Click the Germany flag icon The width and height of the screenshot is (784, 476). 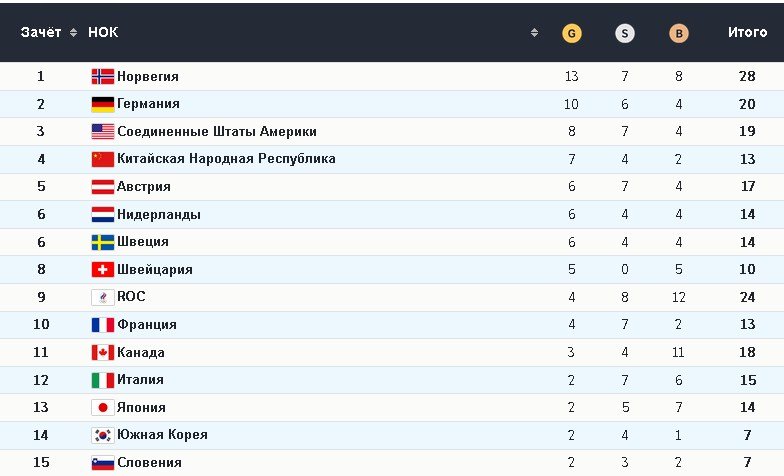click(103, 104)
